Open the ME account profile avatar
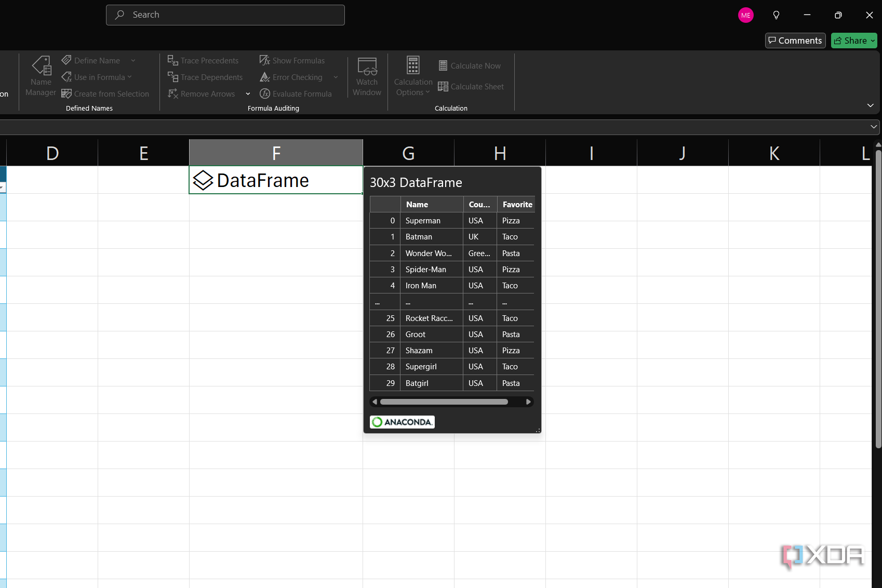Viewport: 882px width, 588px height. click(746, 15)
